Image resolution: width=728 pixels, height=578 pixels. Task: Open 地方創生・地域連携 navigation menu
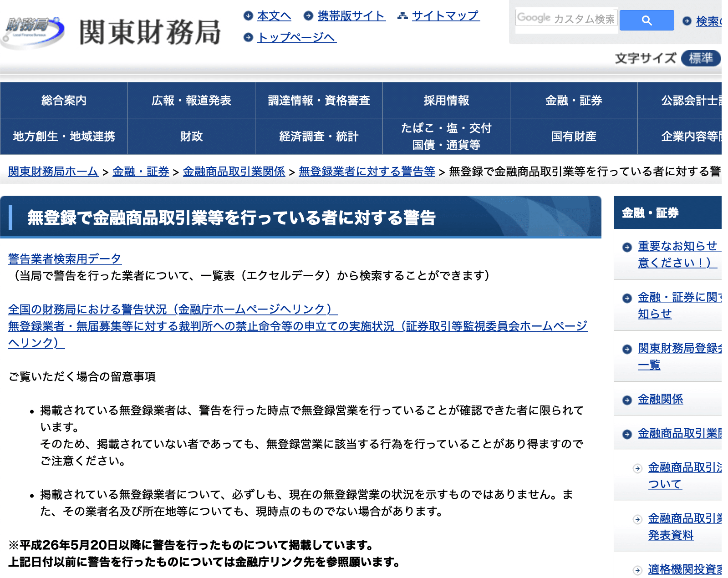64,137
